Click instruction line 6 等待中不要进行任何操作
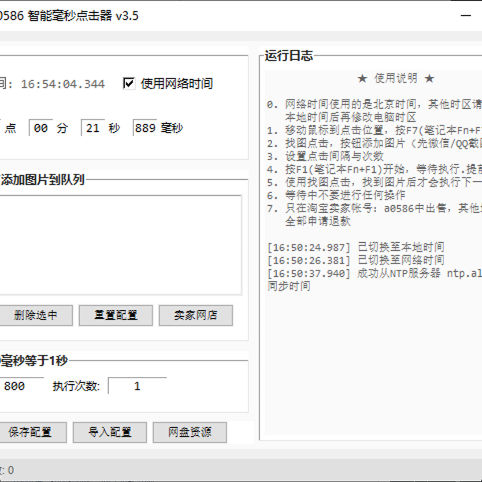This screenshot has width=482, height=482. coord(336,195)
